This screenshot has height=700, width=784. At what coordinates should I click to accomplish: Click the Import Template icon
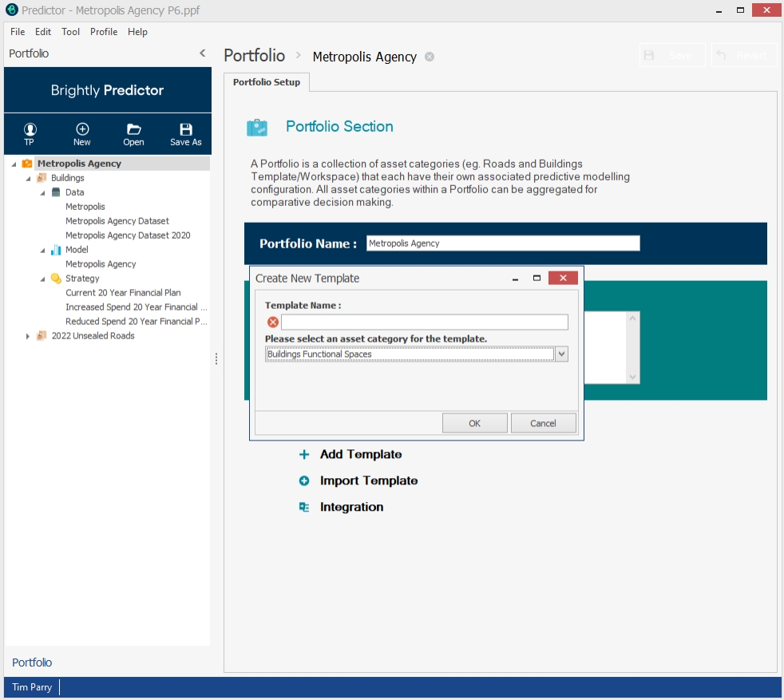click(x=304, y=481)
